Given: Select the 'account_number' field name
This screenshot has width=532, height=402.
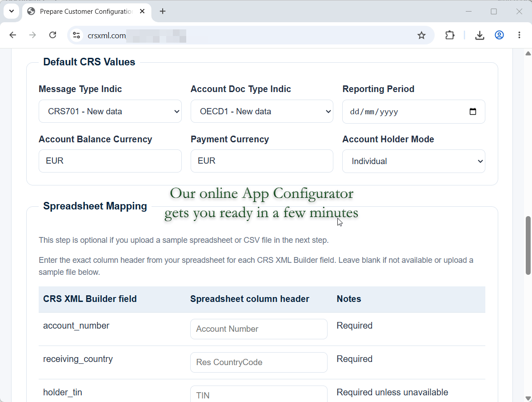Looking at the screenshot, I should point(76,326).
